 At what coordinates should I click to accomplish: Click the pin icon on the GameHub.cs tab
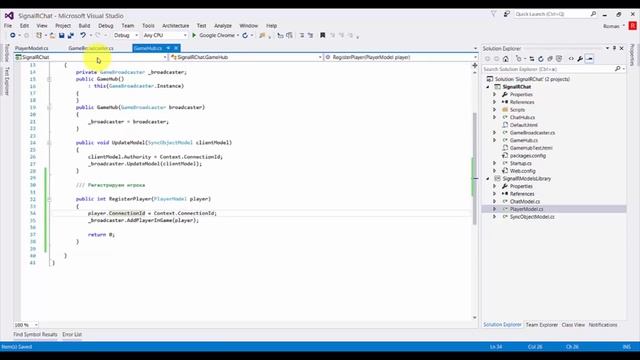point(168,48)
